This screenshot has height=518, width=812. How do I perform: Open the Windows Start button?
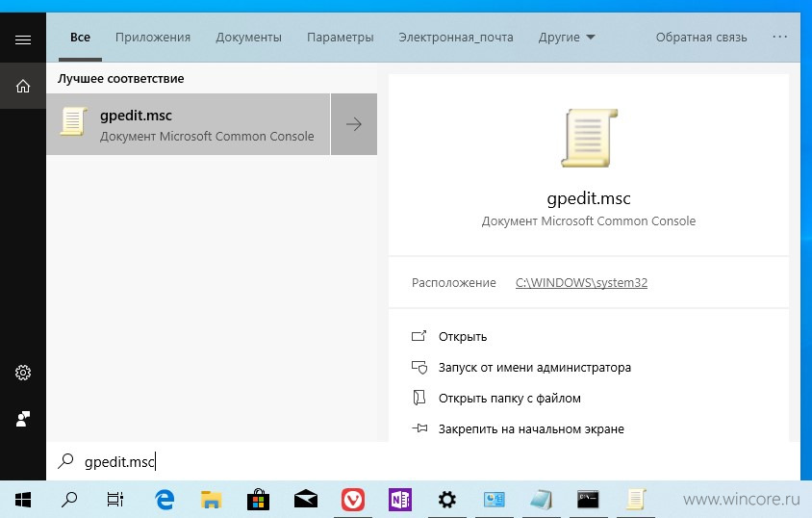pyautogui.click(x=23, y=500)
